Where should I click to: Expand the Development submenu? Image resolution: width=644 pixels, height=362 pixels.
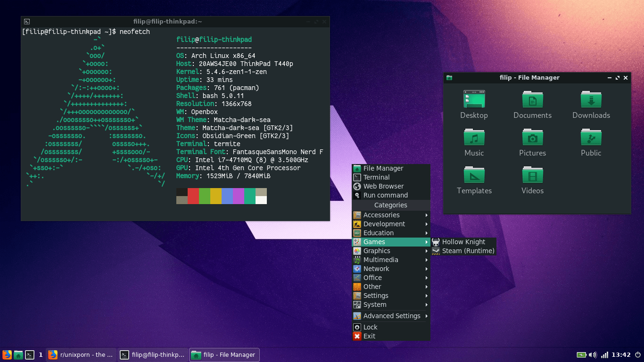(391, 224)
